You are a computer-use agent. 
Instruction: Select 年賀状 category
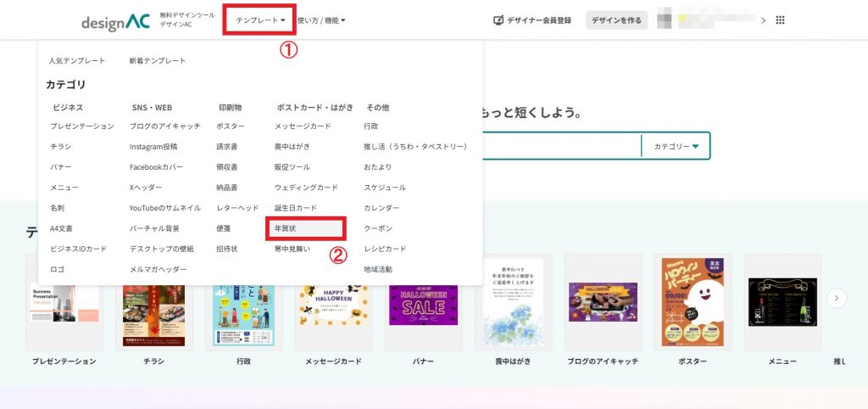point(306,228)
